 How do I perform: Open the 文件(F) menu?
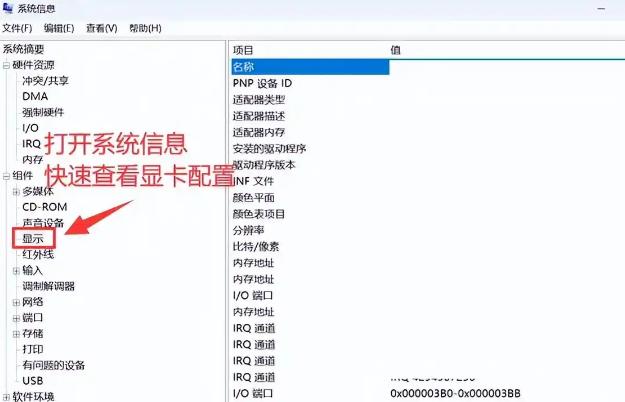17,28
